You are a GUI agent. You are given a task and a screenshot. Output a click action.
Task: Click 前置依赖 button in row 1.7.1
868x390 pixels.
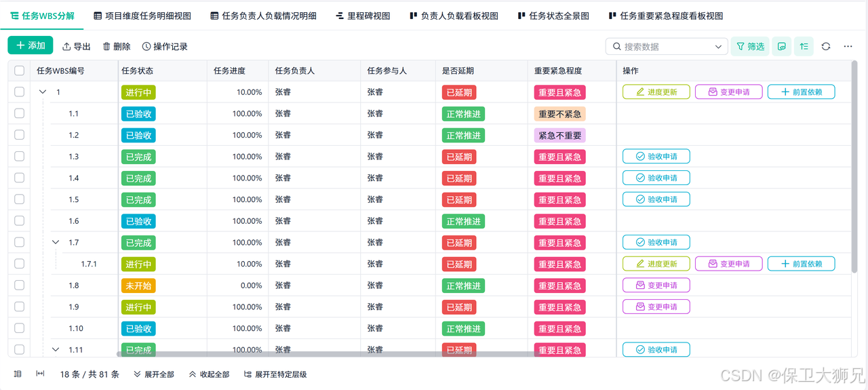pyautogui.click(x=801, y=264)
